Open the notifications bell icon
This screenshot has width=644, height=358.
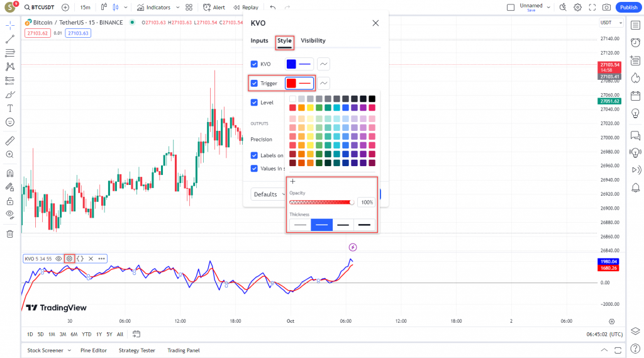(635, 188)
